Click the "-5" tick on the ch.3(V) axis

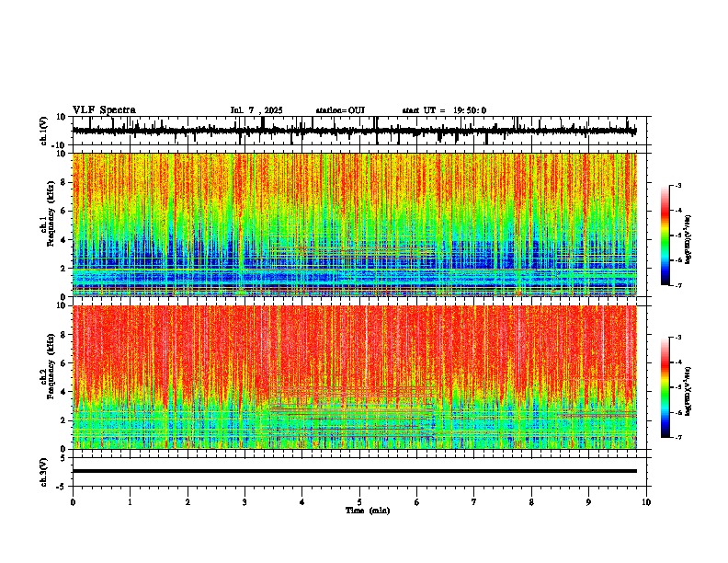point(63,487)
